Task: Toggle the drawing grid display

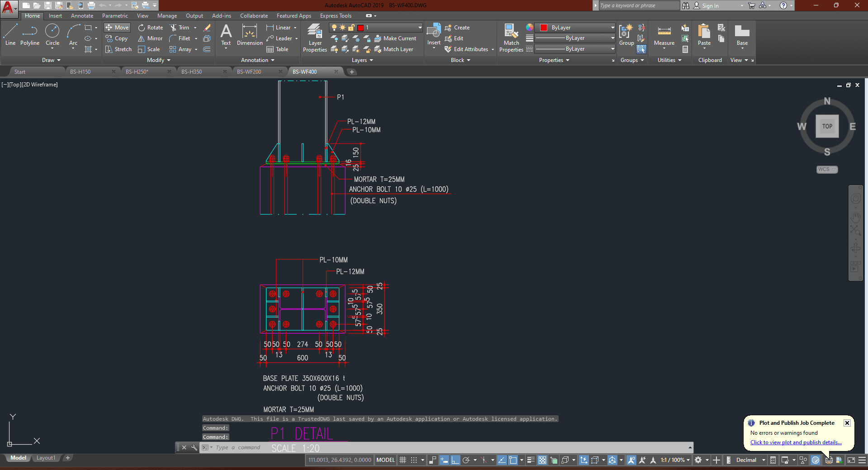Action: tap(403, 460)
